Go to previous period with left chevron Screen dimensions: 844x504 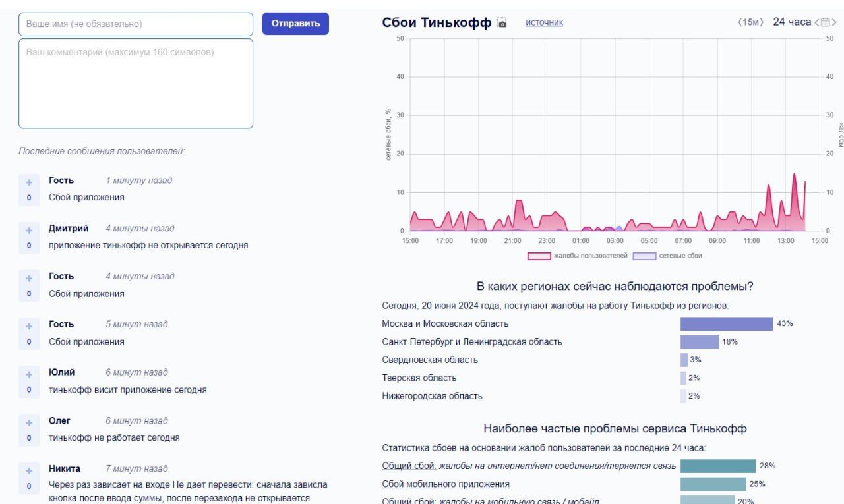pyautogui.click(x=817, y=22)
